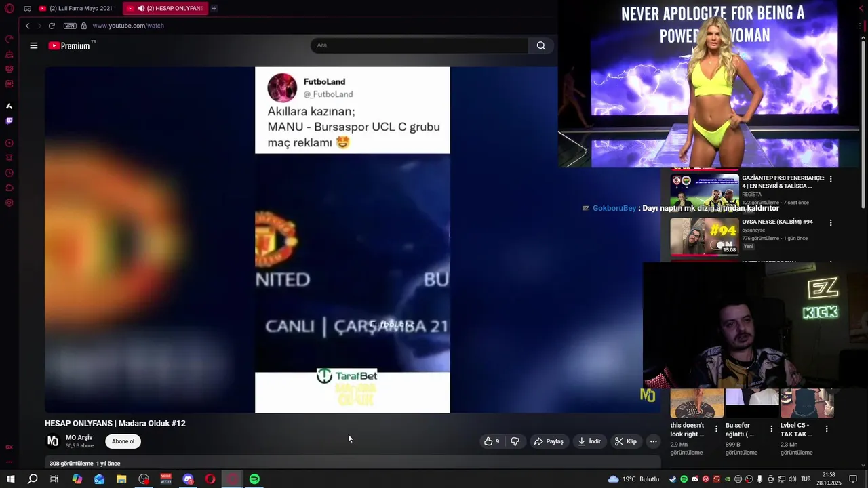Screen dimensions: 868x488
Task: Open Discord from the taskbar
Action: tap(188, 479)
